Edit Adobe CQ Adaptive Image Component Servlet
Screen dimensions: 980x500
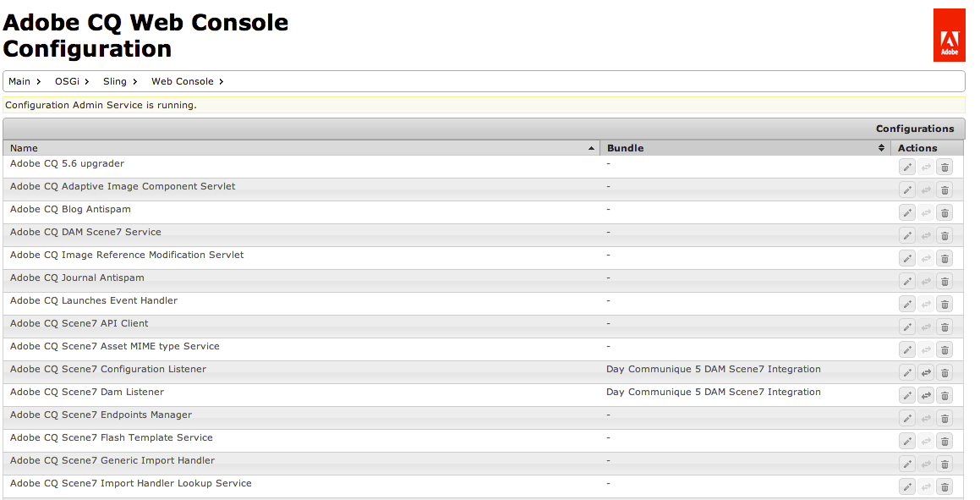[907, 190]
